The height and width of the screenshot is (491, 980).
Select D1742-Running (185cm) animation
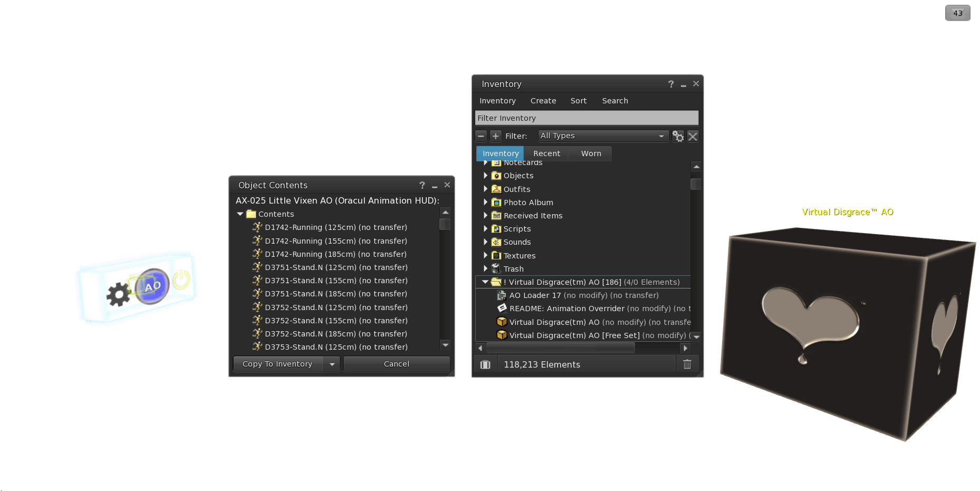click(x=336, y=254)
